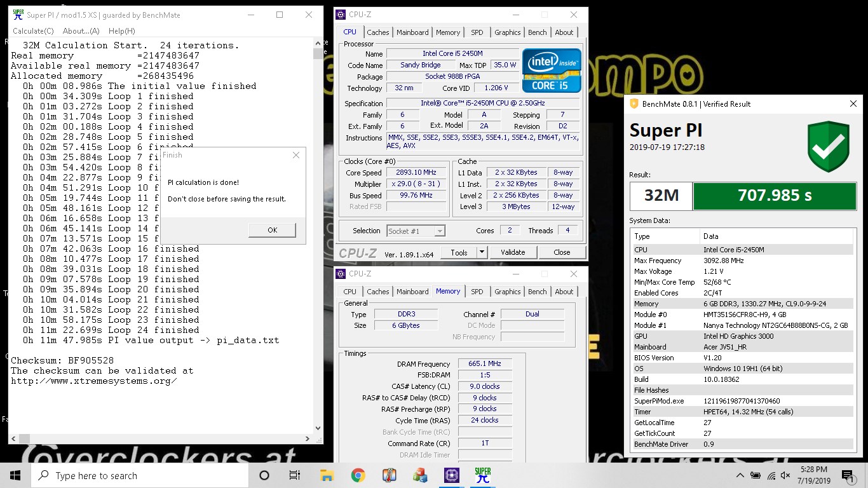Select the Mainboard tab in bottom CPU-Z window

tap(412, 292)
